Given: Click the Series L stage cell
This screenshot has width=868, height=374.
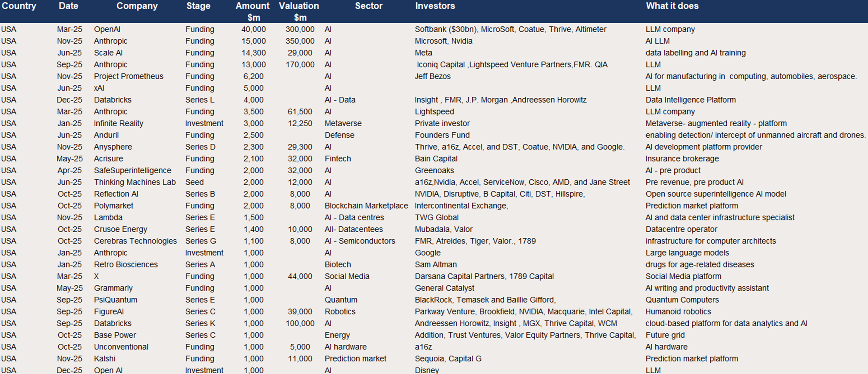Looking at the screenshot, I should (200, 100).
